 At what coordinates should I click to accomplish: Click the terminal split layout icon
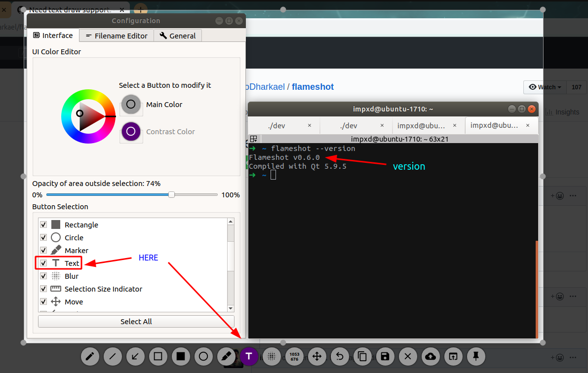click(253, 139)
